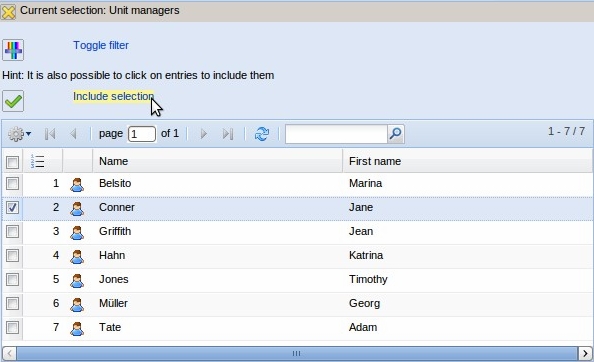Refresh the list of unit managers

[262, 134]
